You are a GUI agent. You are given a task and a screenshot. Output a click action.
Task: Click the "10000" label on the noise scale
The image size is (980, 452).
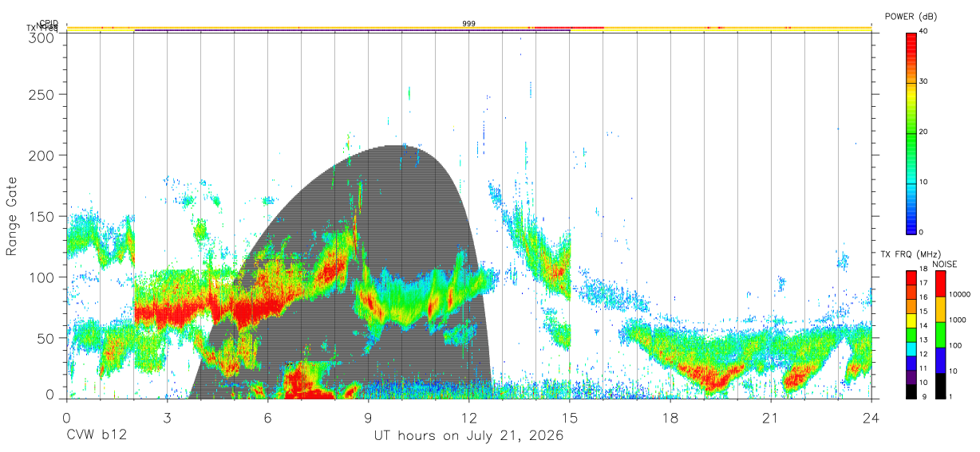tap(960, 294)
